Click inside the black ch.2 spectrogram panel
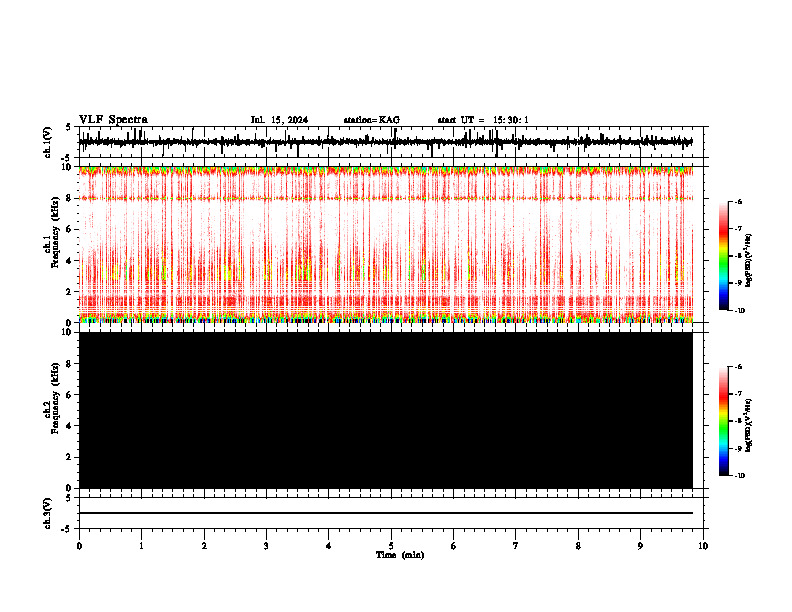The width and height of the screenshot is (792, 612). pyautogui.click(x=386, y=410)
